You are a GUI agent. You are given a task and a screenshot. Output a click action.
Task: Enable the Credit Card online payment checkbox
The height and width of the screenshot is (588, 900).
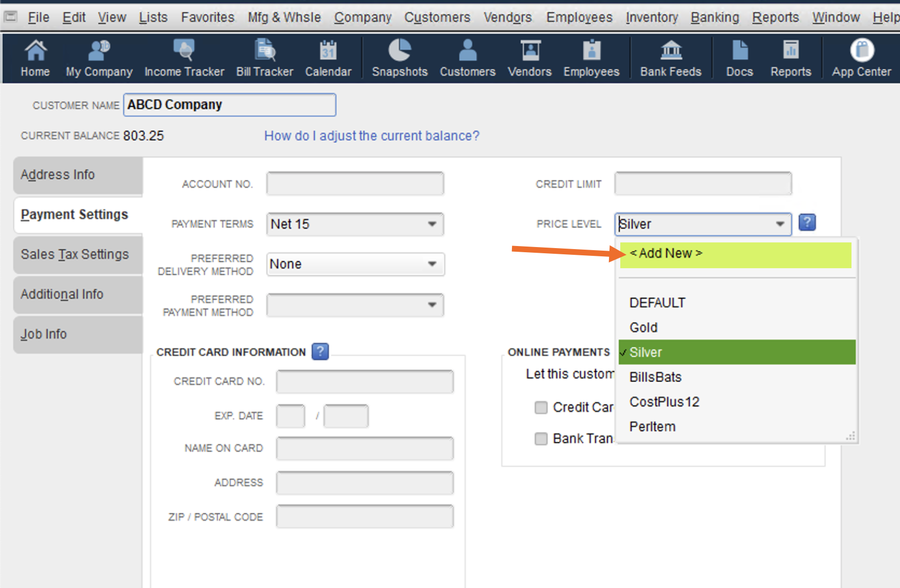pyautogui.click(x=541, y=407)
